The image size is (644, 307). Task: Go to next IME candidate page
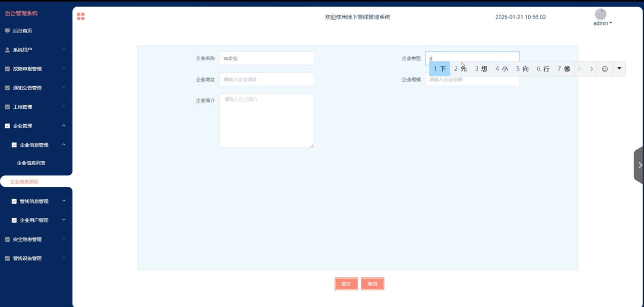coord(591,69)
